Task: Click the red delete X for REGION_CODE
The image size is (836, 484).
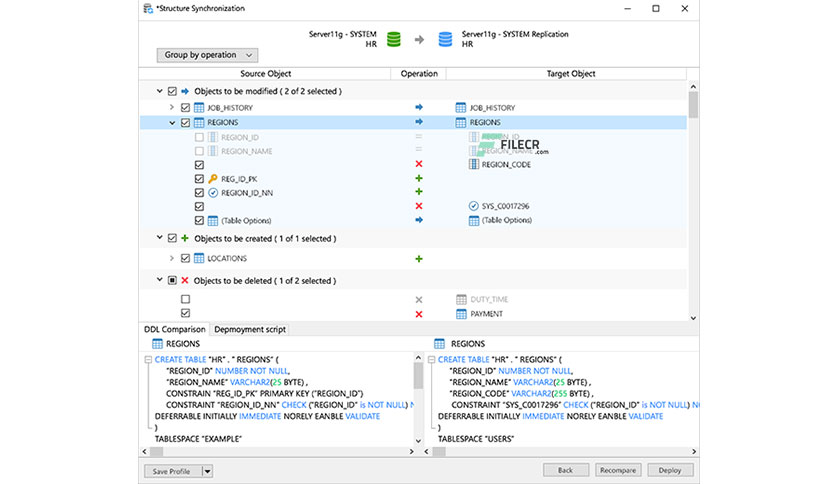Action: pos(419,164)
